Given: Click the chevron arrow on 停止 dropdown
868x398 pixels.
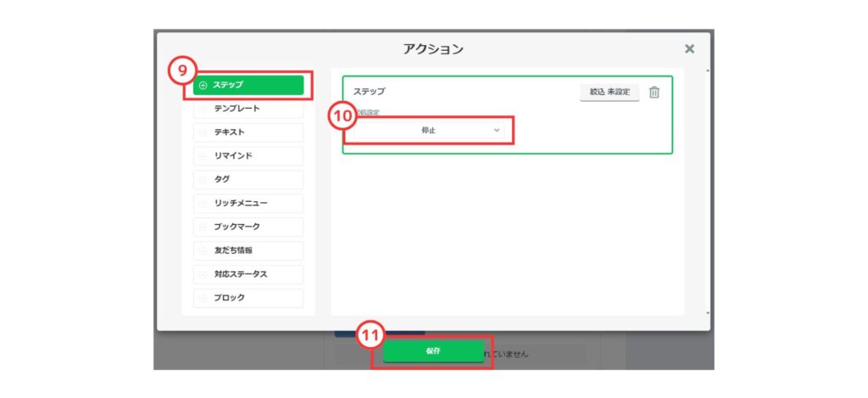Looking at the screenshot, I should tap(497, 131).
